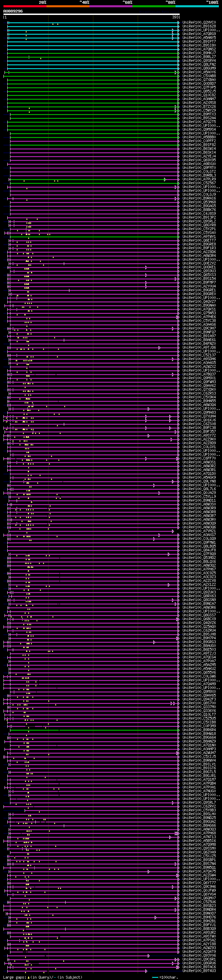The width and height of the screenshot is (222, 980).
Task: Choose UniRef100_A2XMS8 hit name
Action: tap(199, 102)
